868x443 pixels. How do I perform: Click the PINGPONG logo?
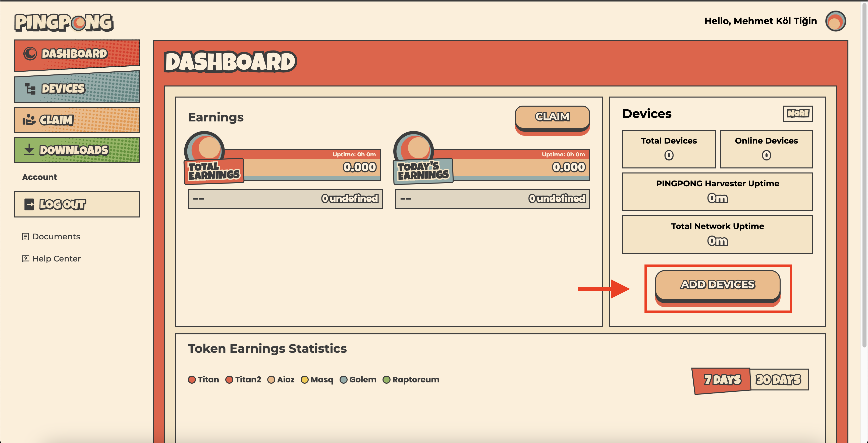pyautogui.click(x=64, y=22)
